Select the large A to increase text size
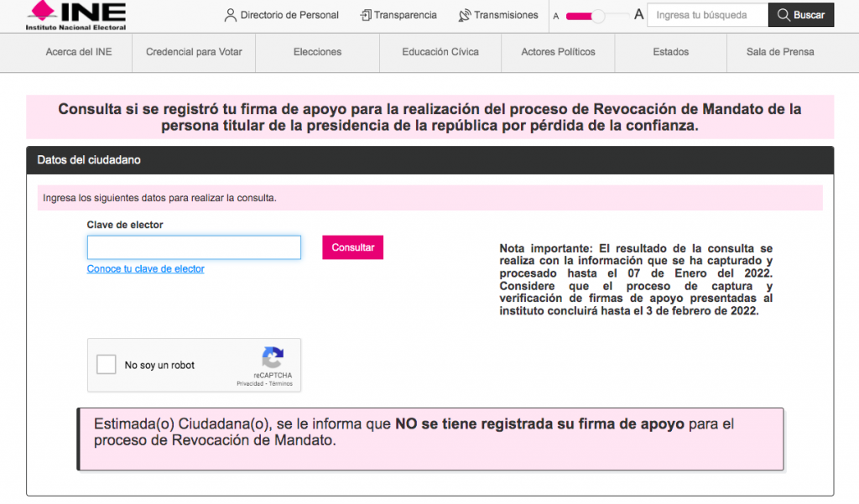Viewport: 859px width, 504px height. tap(638, 14)
